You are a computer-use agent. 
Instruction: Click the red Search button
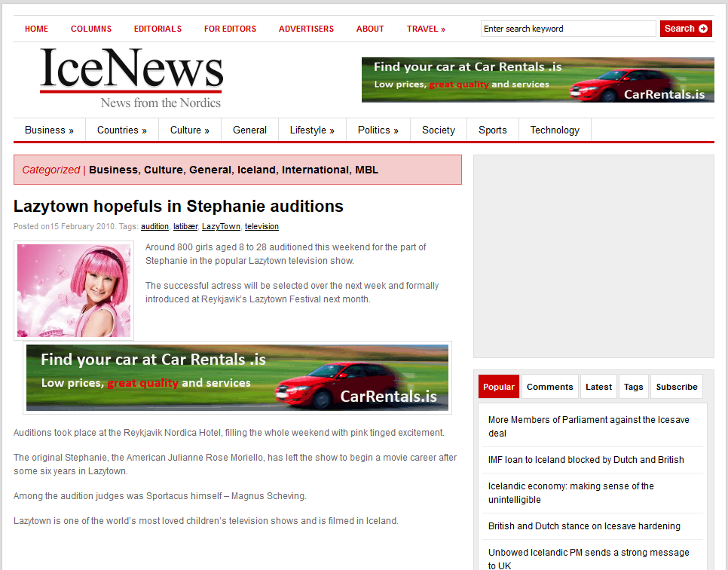click(x=686, y=29)
